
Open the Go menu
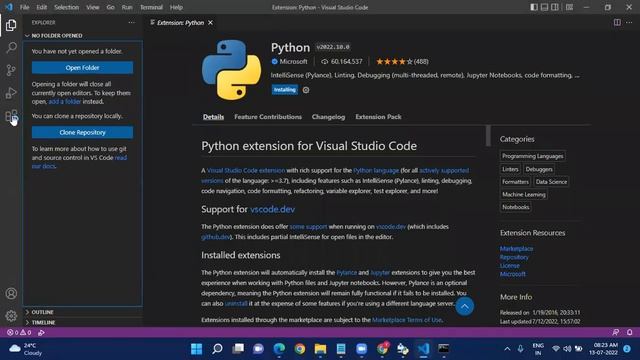tap(110, 7)
